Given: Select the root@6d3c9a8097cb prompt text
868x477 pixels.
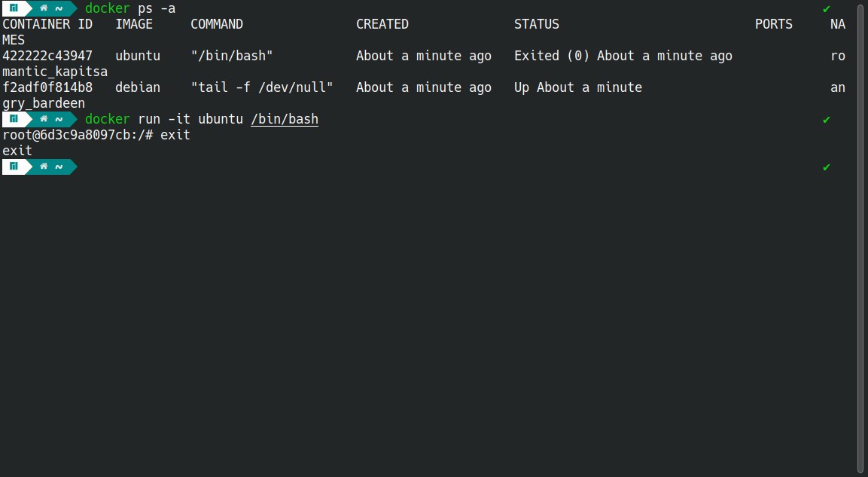Looking at the screenshot, I should click(x=68, y=135).
